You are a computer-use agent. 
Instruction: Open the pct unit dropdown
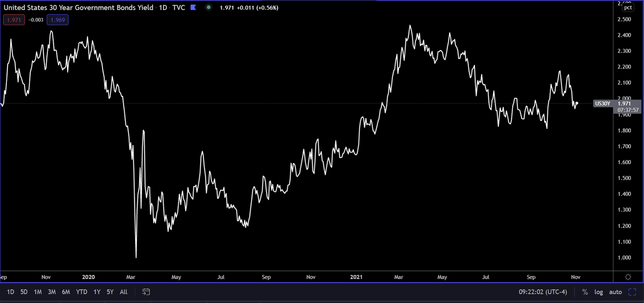(x=628, y=8)
